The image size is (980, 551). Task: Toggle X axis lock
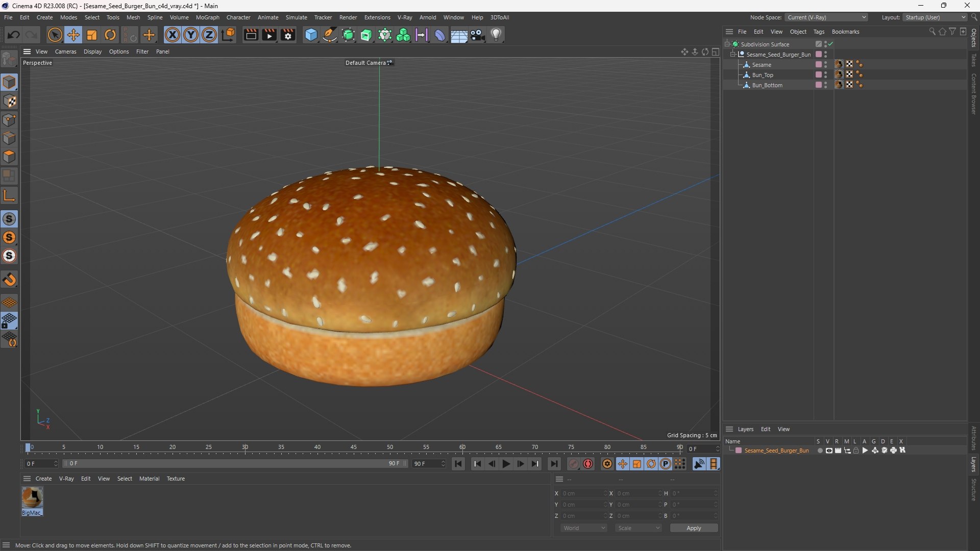click(x=173, y=35)
